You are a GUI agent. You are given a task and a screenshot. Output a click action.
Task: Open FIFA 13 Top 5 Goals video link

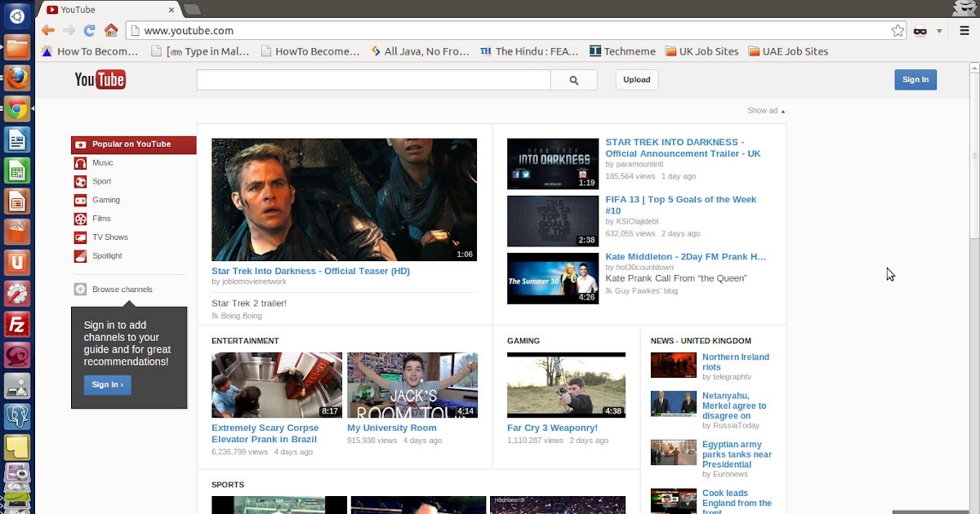[x=681, y=205]
